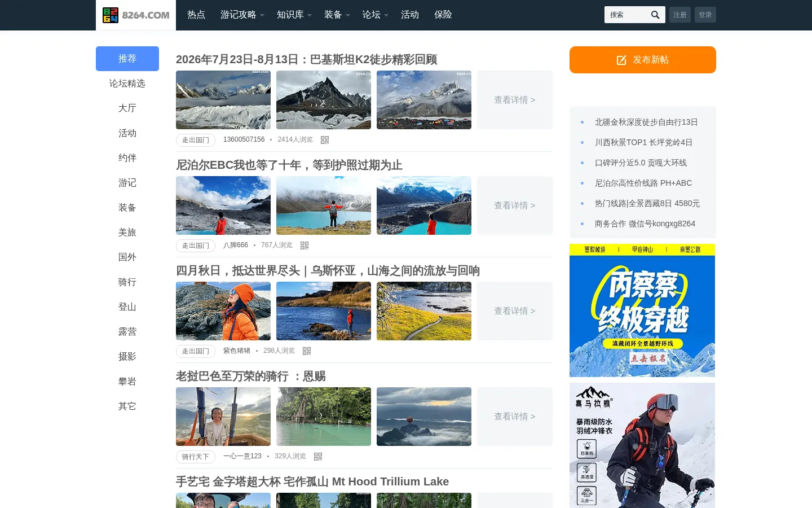Image resolution: width=812 pixels, height=508 pixels.
Task: Select 其它 in the sidebar
Action: (127, 406)
